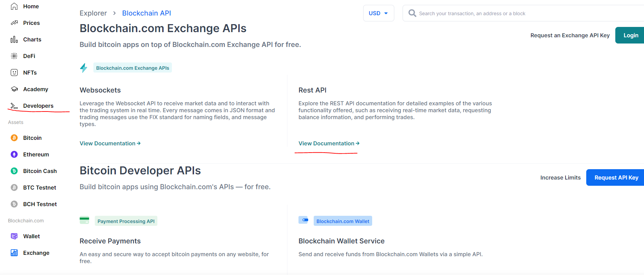Click the blue Blockchain.com Wallet icon

[303, 220]
